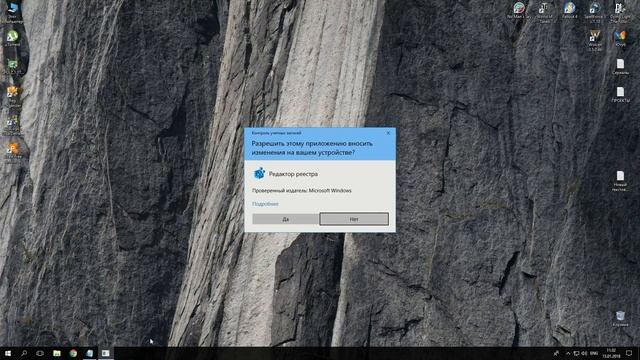The width and height of the screenshot is (640, 360).
Task: Select the multicolored desktop icon beside W shortcut
Action: click(x=620, y=39)
